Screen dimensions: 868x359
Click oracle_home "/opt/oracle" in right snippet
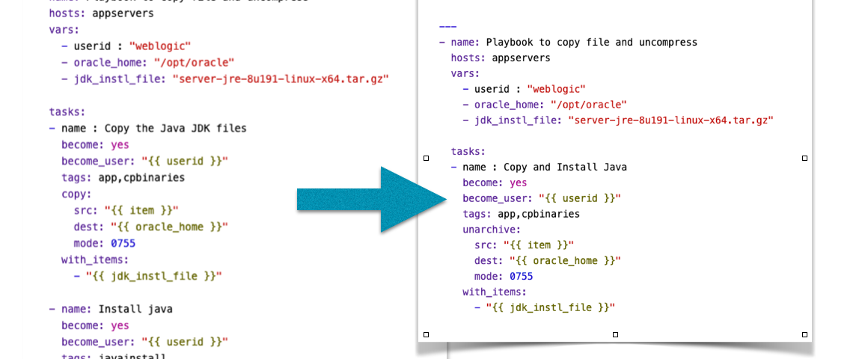pos(588,105)
